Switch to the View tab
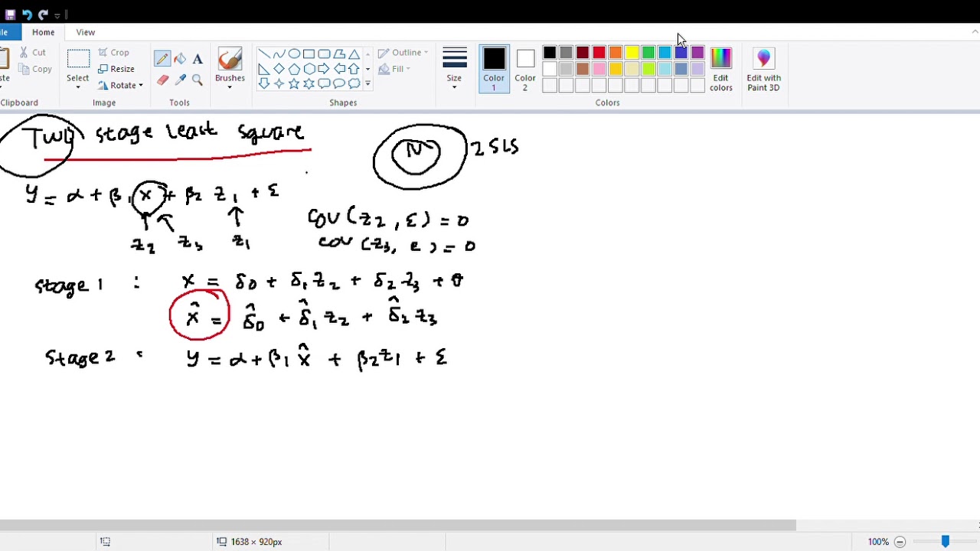The width and height of the screenshot is (980, 551). click(86, 32)
